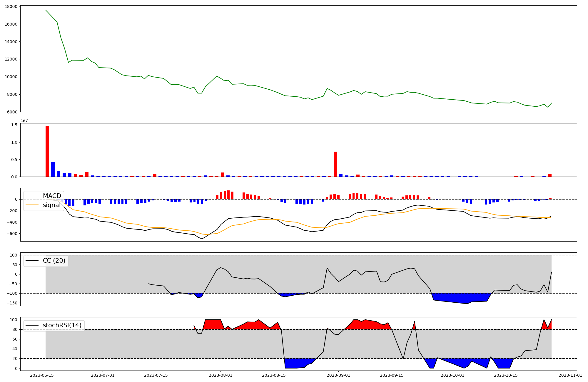
Task: Click the tallest red volume bar
Action: [47, 151]
